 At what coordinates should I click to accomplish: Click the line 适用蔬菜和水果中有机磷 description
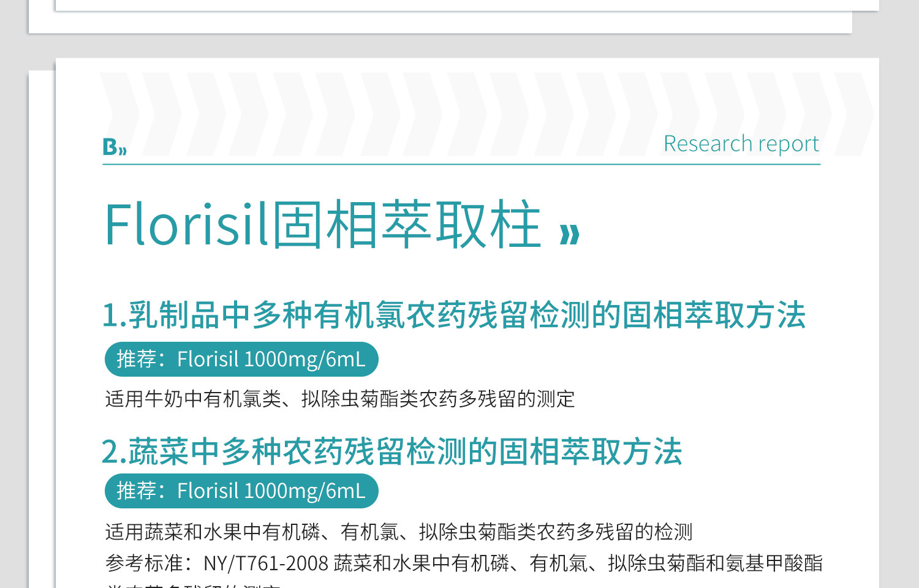click(399, 532)
